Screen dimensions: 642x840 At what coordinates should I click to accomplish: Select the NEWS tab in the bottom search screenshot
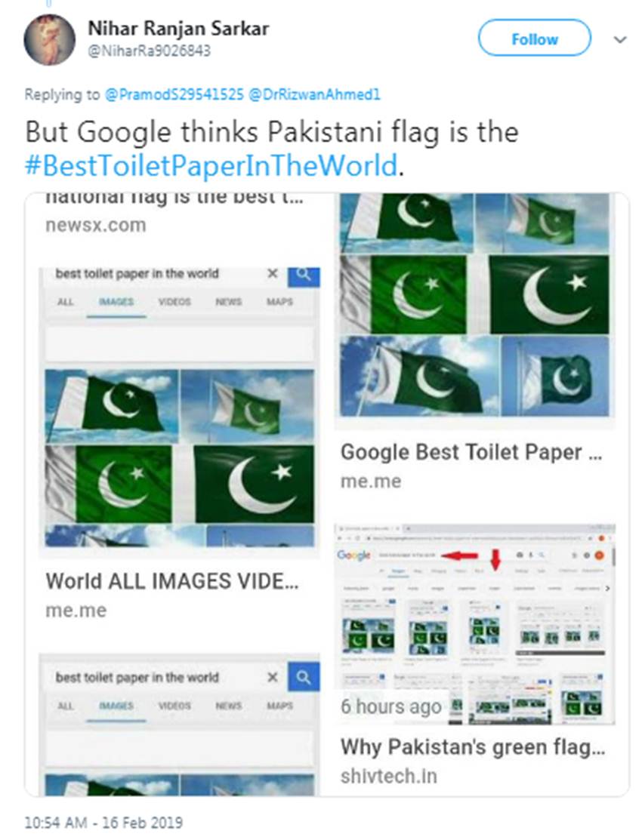(229, 706)
